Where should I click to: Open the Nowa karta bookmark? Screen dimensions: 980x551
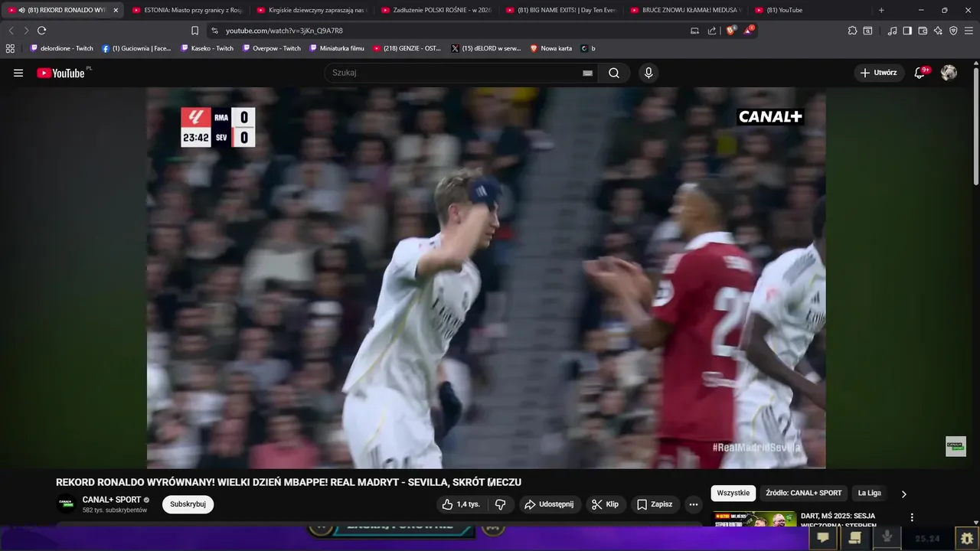point(550,48)
